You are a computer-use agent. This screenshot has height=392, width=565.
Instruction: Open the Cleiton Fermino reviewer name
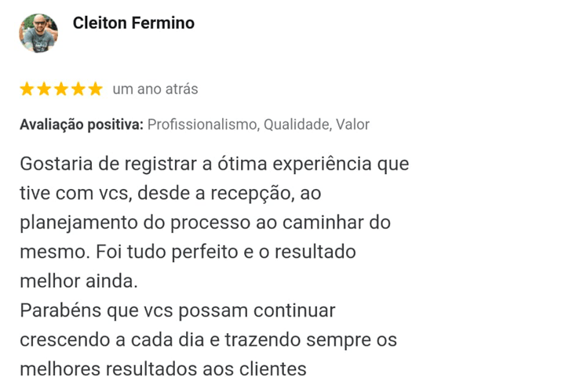click(x=133, y=24)
